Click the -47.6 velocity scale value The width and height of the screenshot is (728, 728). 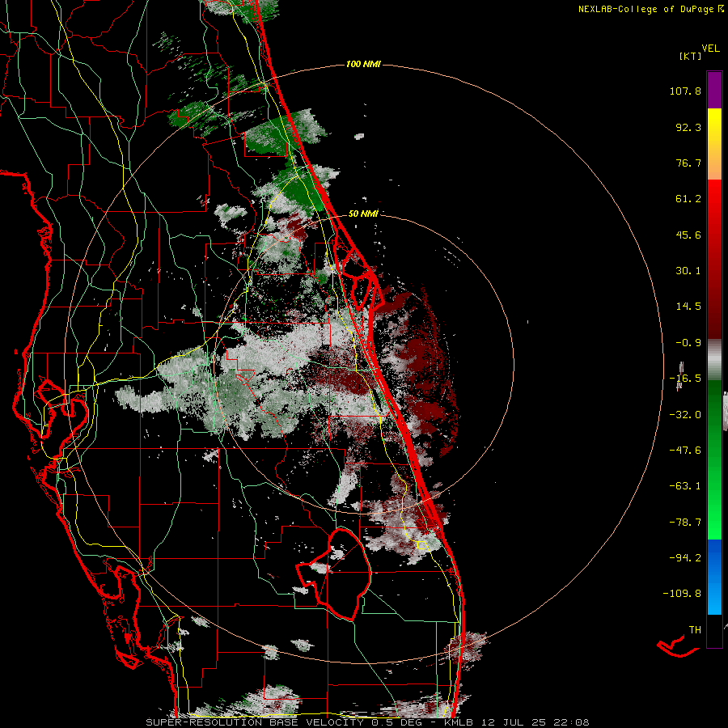click(685, 451)
